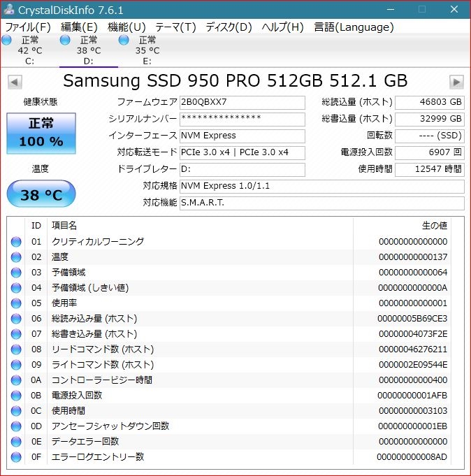The image size is (471, 476).
Task: Select the E: drive tab at 35 °C
Action: point(147,50)
